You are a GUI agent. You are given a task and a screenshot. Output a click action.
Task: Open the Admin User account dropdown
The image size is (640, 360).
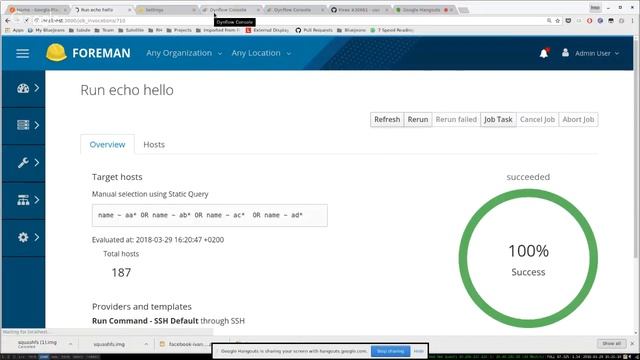pos(597,53)
